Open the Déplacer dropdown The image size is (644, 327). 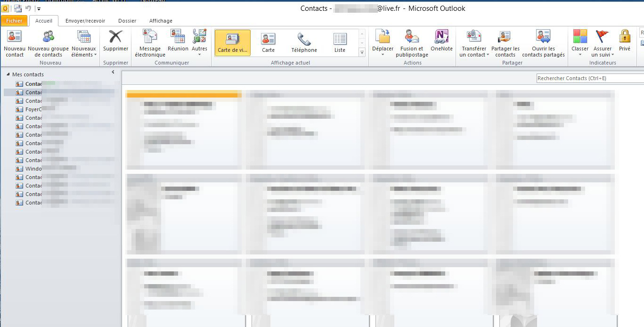[x=383, y=43]
